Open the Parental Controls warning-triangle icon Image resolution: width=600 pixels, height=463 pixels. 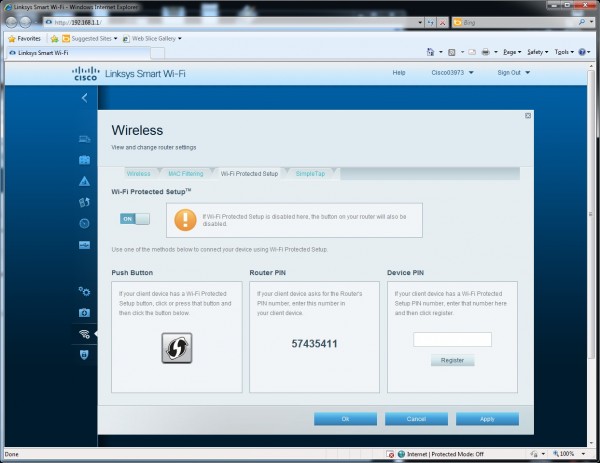pos(85,181)
